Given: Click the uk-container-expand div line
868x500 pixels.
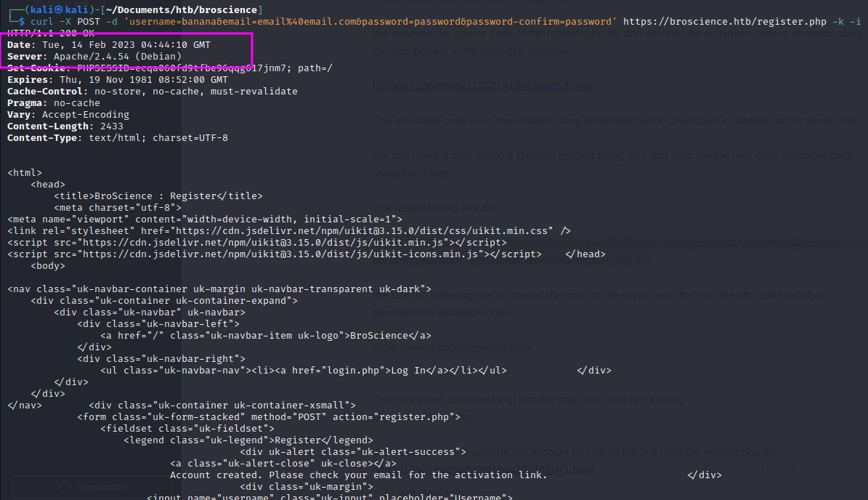Looking at the screenshot, I should [164, 301].
